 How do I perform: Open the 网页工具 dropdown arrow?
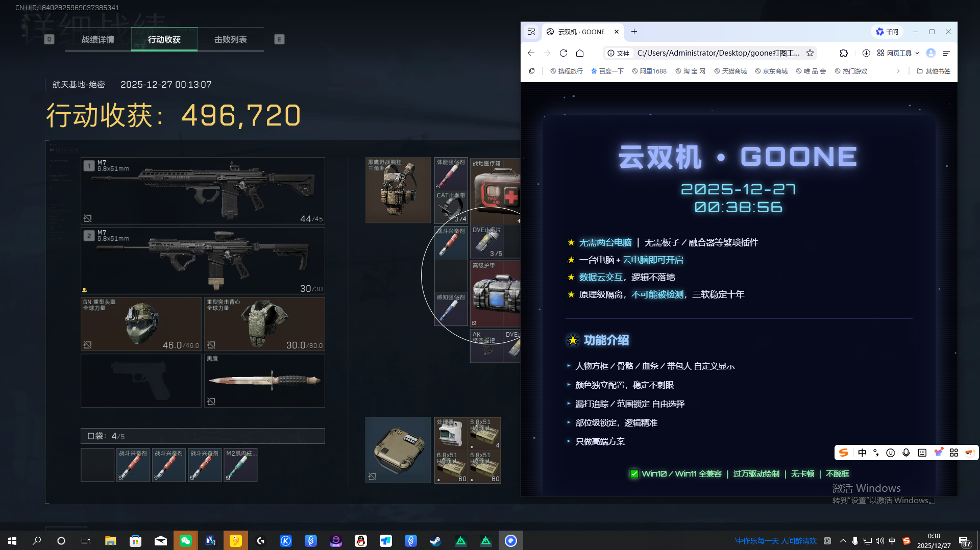(917, 53)
